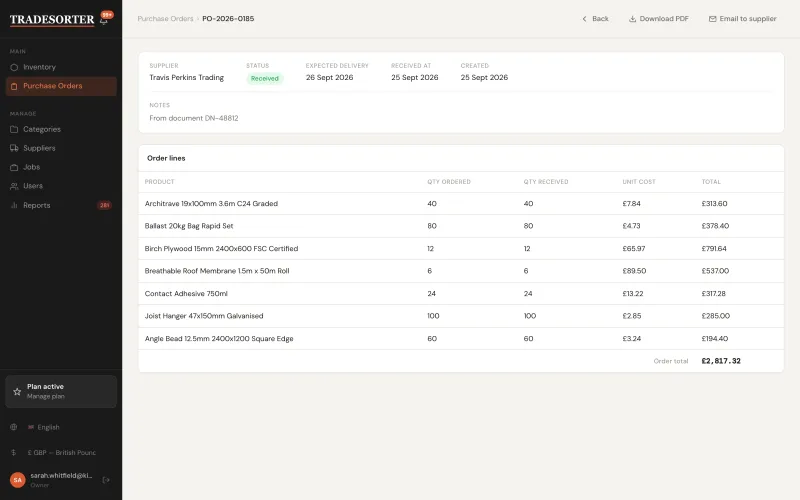Click the Suppliers truck icon

pyautogui.click(x=14, y=148)
